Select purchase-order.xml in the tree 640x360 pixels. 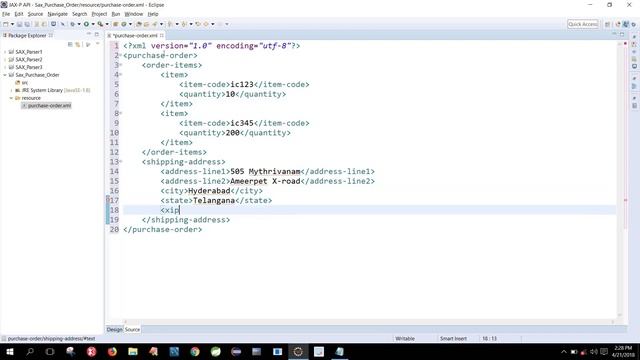click(x=46, y=106)
